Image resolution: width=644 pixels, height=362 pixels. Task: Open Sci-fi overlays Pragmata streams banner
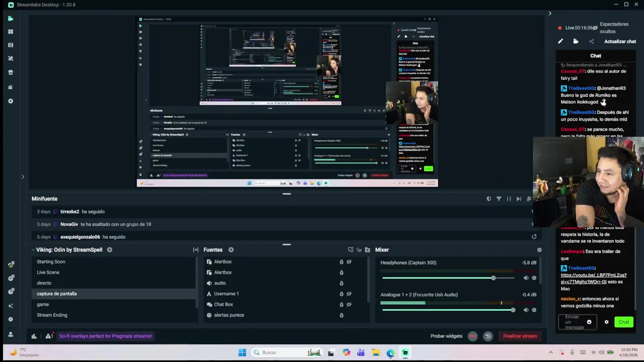point(105,336)
